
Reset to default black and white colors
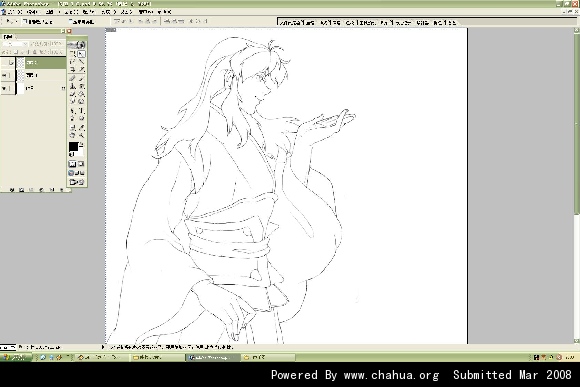point(71,154)
